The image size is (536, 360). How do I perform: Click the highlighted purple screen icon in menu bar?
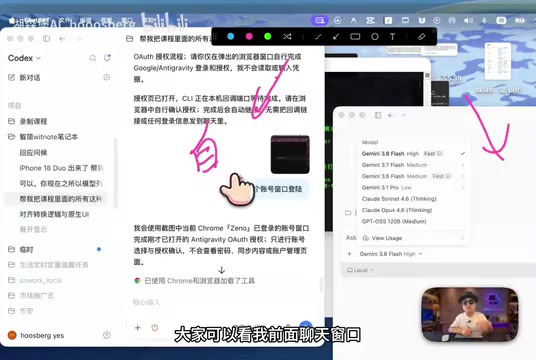(320, 21)
